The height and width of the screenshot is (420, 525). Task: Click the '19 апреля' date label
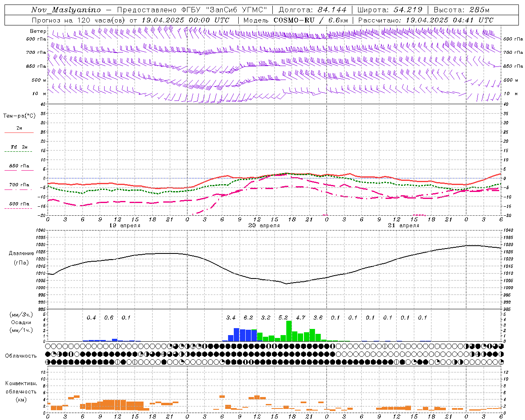coord(125,226)
